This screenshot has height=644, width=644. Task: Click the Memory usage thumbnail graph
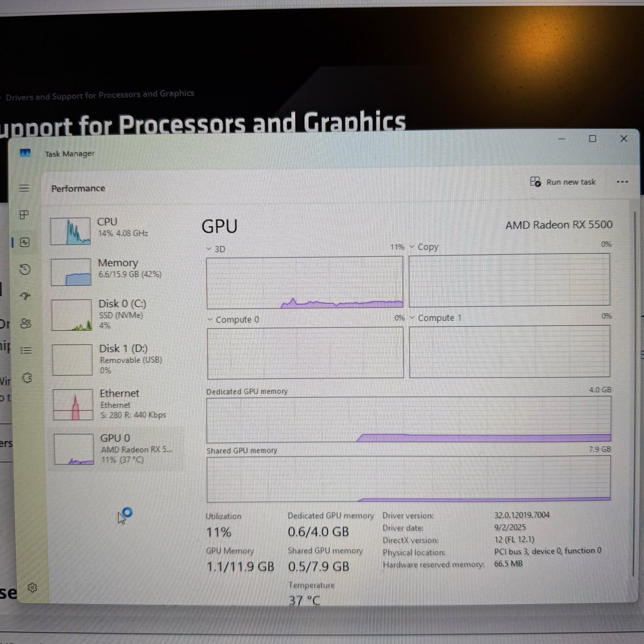tap(71, 272)
